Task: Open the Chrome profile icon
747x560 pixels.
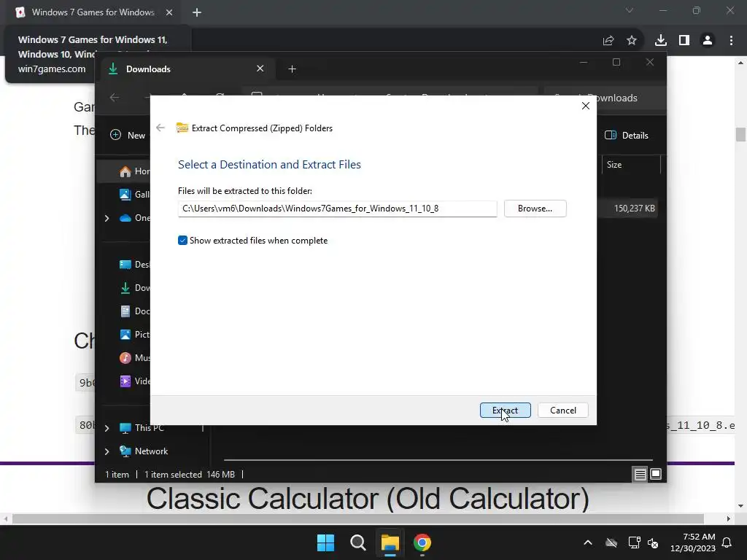Action: coord(708,41)
